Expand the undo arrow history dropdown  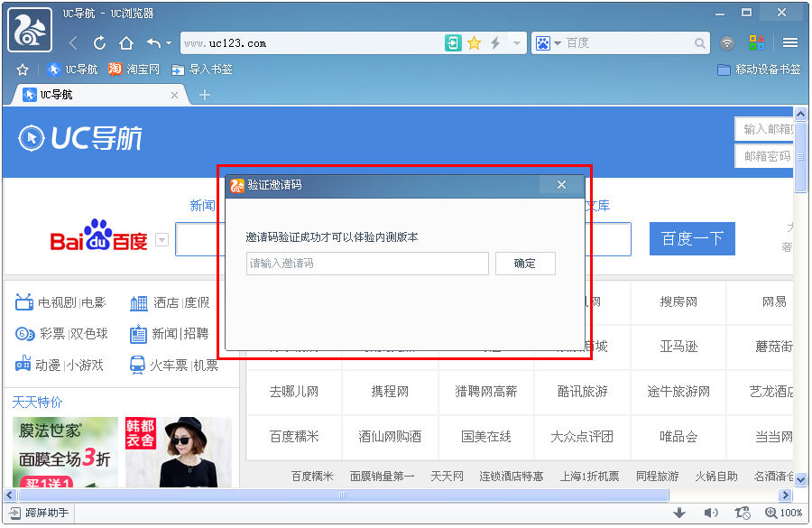169,43
